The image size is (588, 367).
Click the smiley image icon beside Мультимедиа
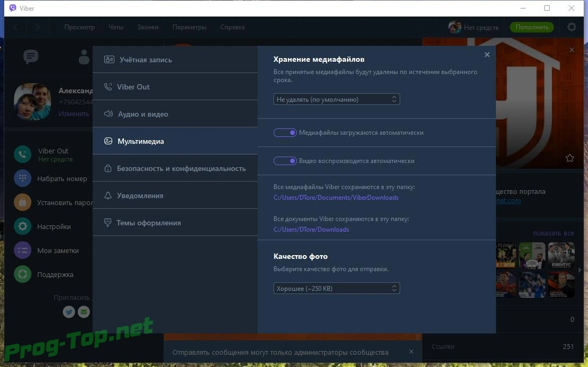[109, 141]
